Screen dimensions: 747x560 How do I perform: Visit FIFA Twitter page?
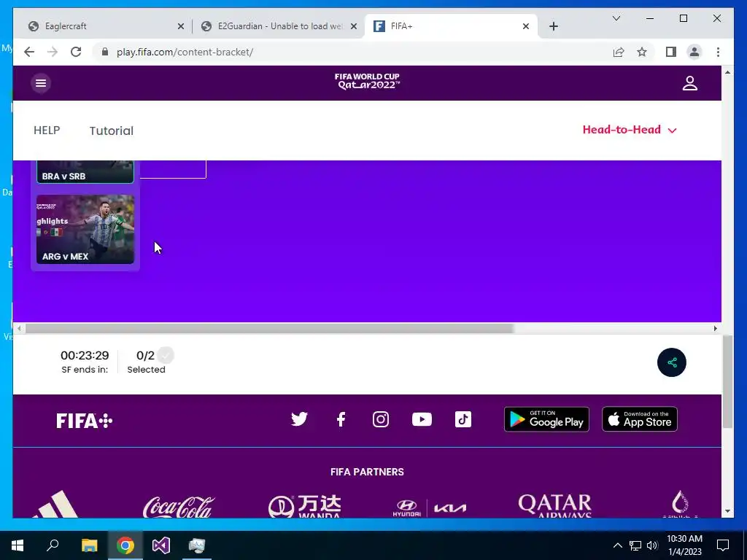(299, 419)
